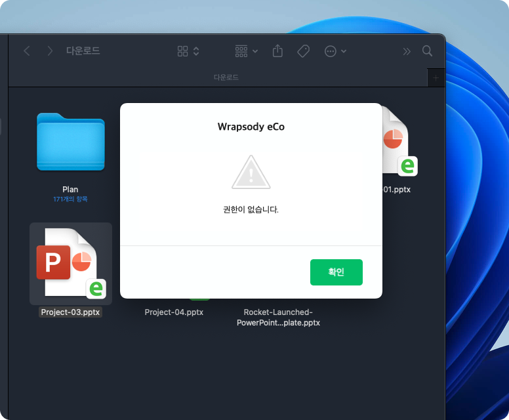Click the Project-03.pptx file name
Screen dimensions: 509x420
tap(70, 312)
